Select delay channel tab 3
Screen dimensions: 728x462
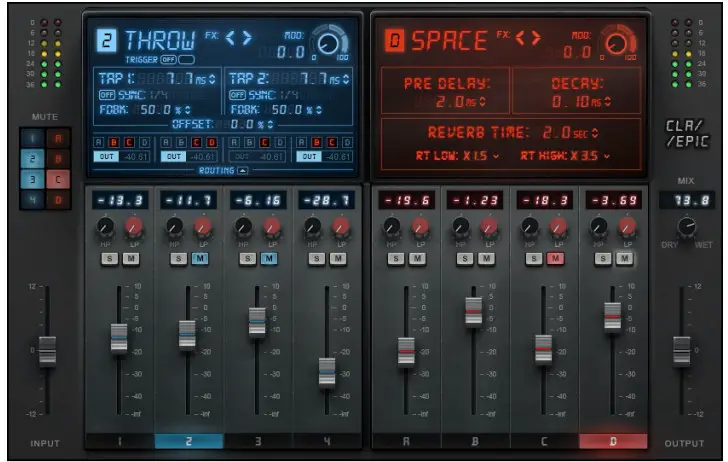tap(258, 441)
